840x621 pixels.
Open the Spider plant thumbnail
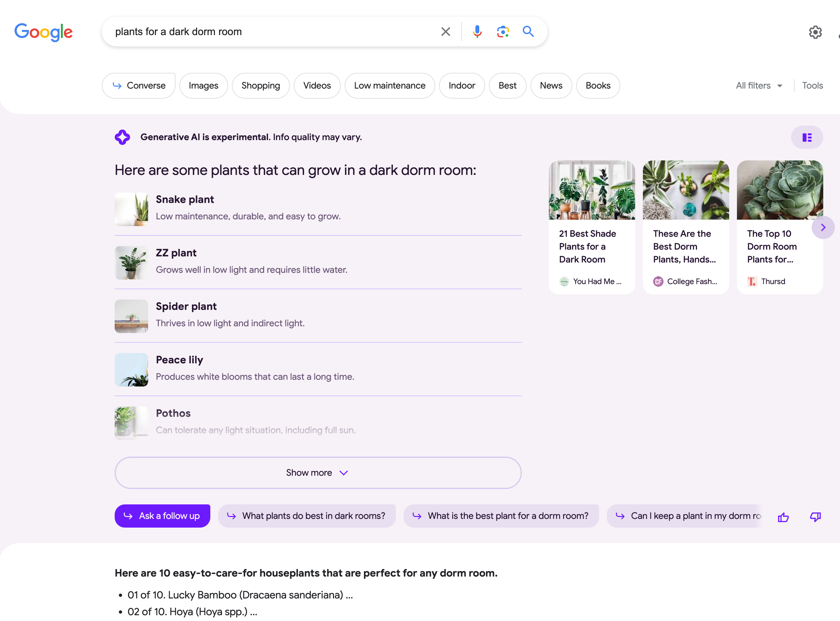point(131,316)
